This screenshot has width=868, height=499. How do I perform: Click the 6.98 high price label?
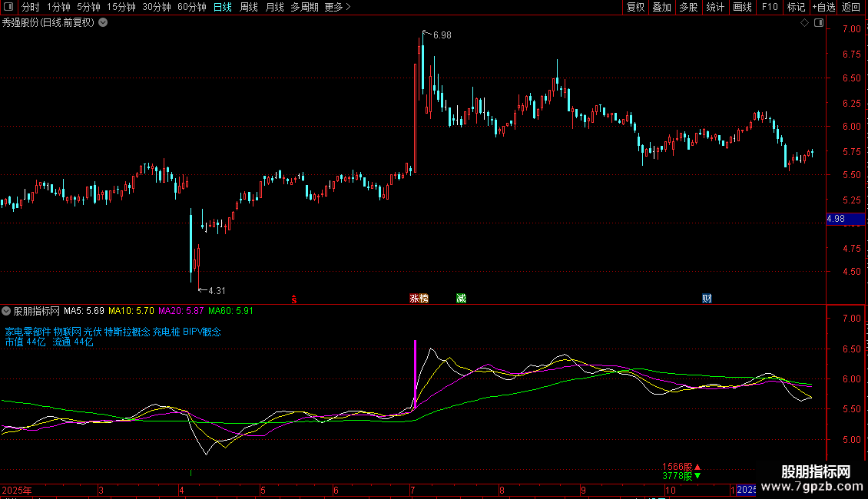(442, 35)
